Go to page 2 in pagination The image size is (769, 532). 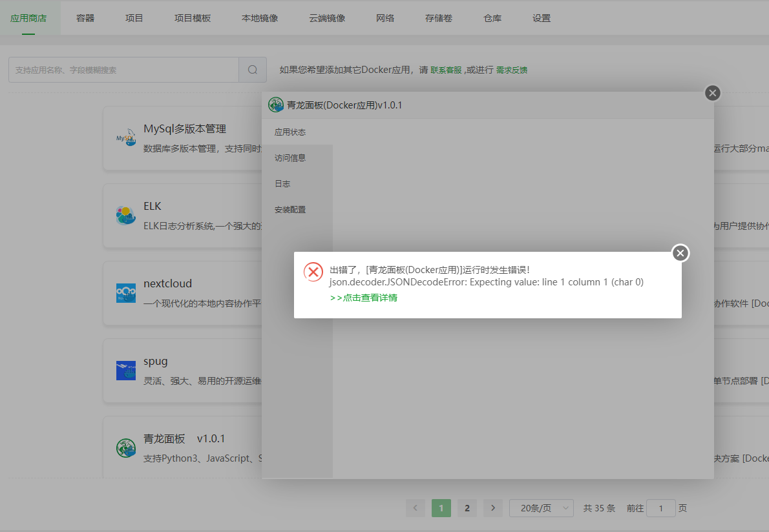click(467, 508)
